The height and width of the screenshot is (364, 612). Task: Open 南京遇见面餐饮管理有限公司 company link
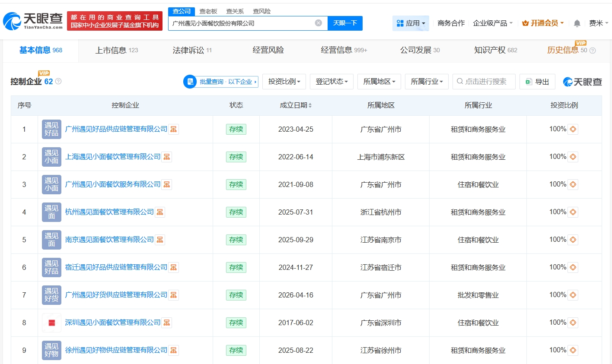tap(109, 240)
